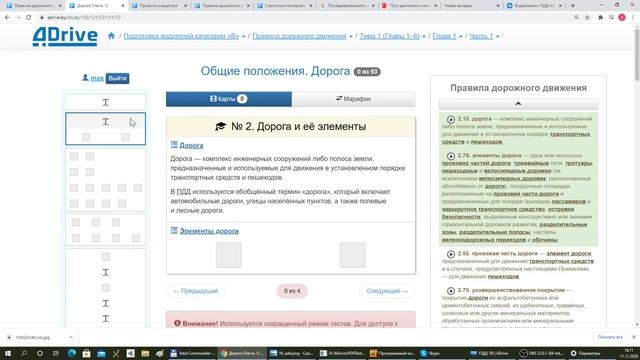Close the downloads bar
Screen dimensions: 640x360
pos(633,337)
